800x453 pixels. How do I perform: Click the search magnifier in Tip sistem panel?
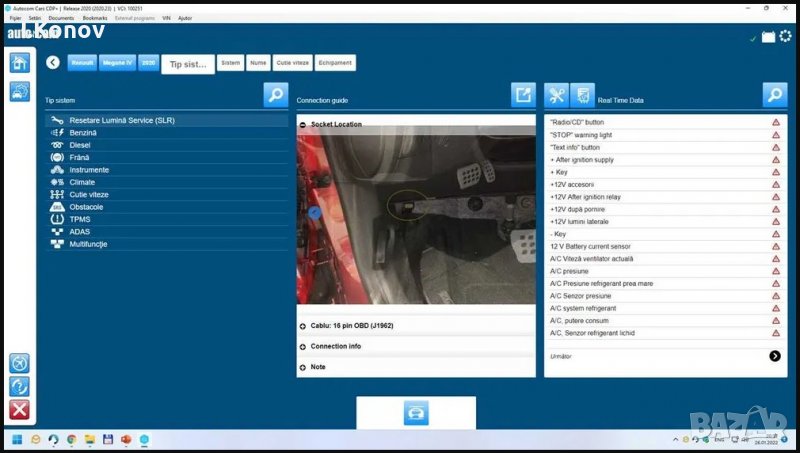click(276, 95)
